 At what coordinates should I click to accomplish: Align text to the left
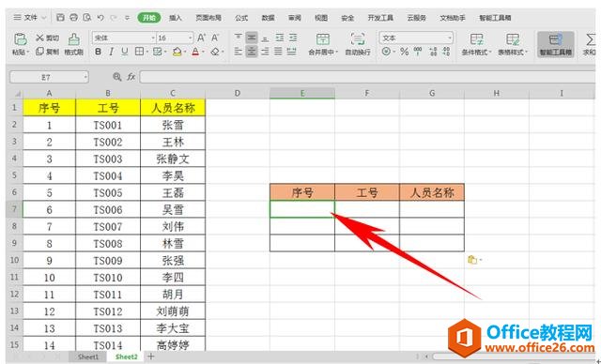[x=239, y=52]
